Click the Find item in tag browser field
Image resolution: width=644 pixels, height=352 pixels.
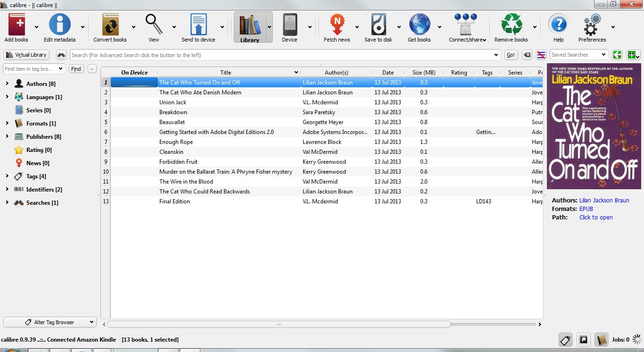pyautogui.click(x=34, y=69)
